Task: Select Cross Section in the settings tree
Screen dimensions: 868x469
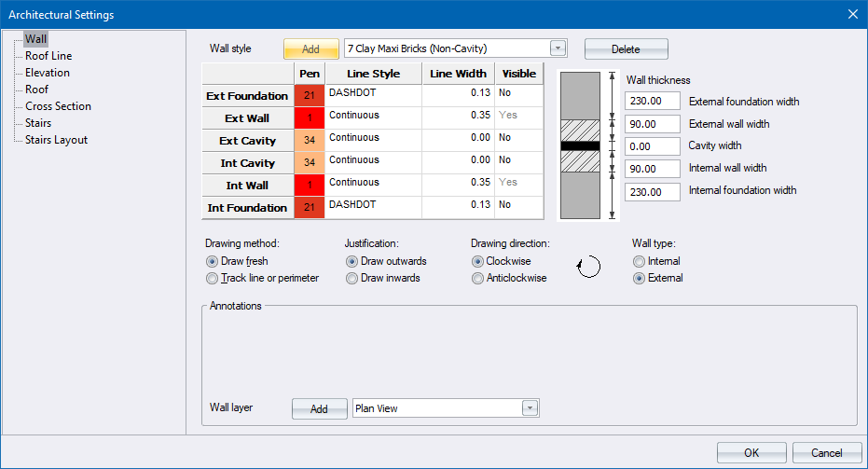Action: (58, 106)
